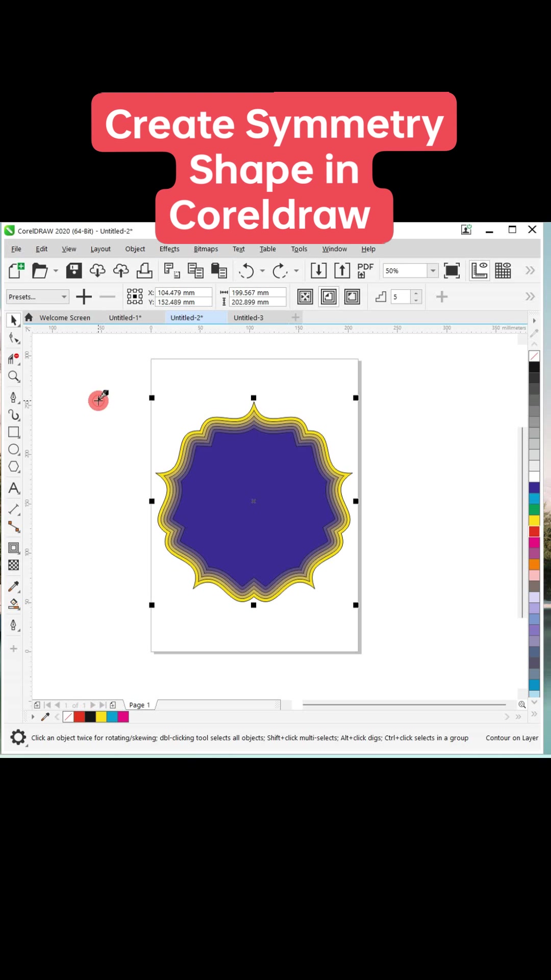Select the Outside contour option

(352, 297)
